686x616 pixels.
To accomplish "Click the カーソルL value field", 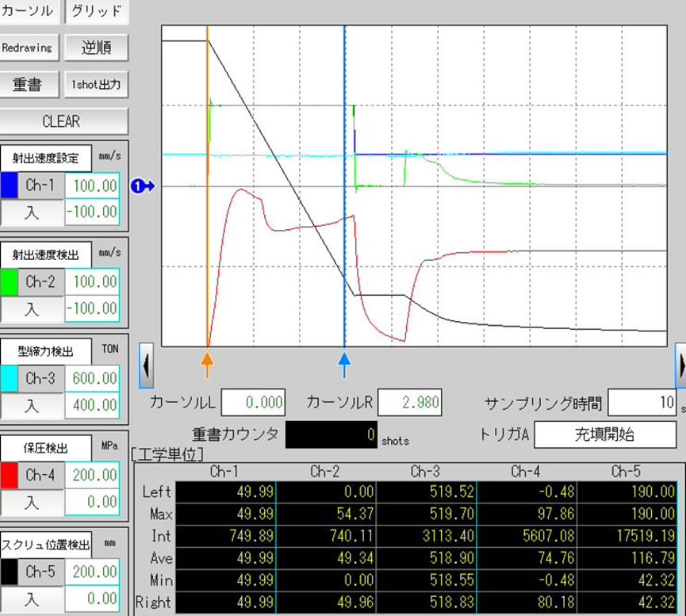I will coord(253,402).
